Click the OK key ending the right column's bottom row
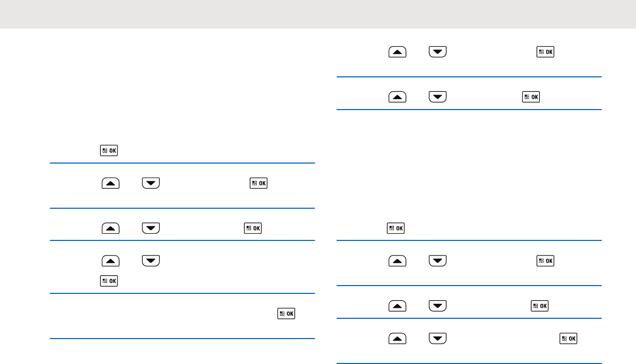Screen dimensions: 636x364 (569, 338)
